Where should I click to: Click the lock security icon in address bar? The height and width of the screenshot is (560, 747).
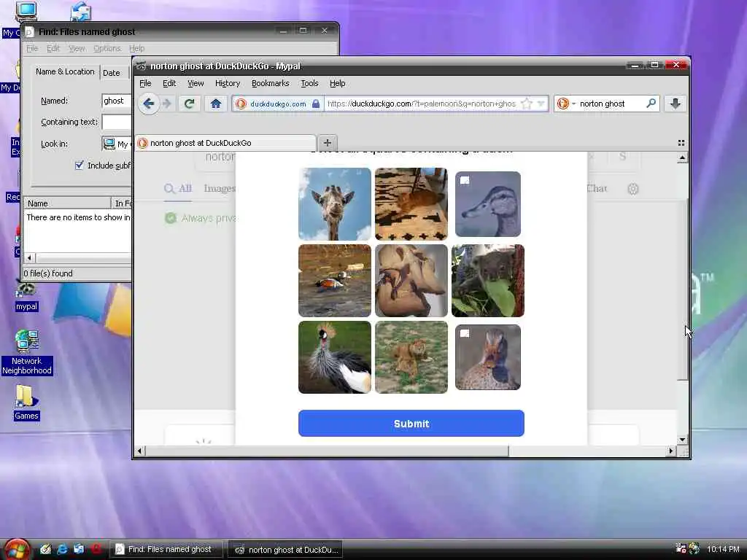(x=316, y=104)
